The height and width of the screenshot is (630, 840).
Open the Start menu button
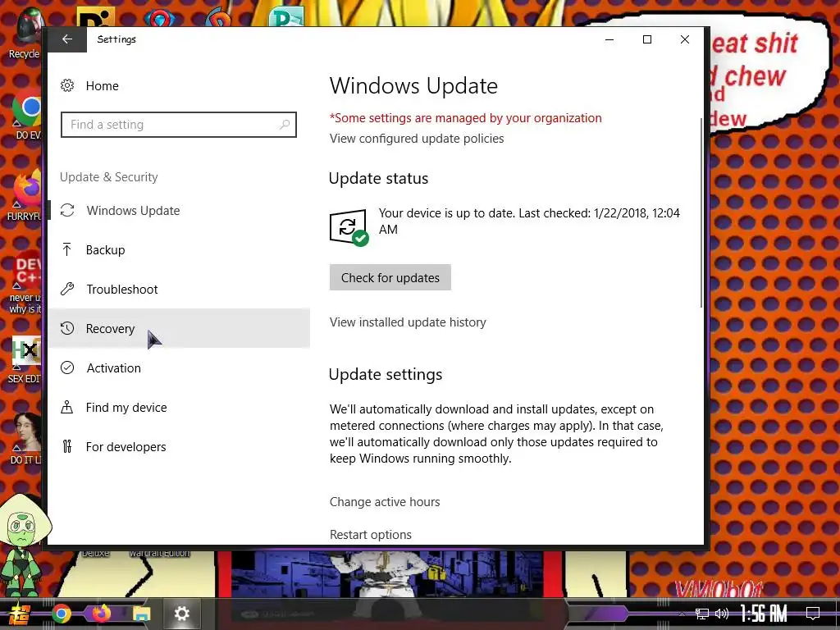[x=20, y=614]
